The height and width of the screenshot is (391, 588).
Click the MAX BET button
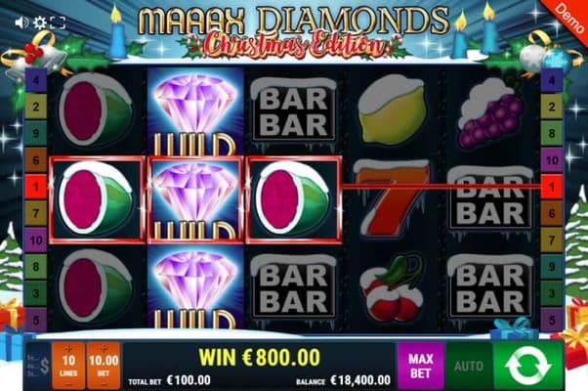(x=421, y=366)
